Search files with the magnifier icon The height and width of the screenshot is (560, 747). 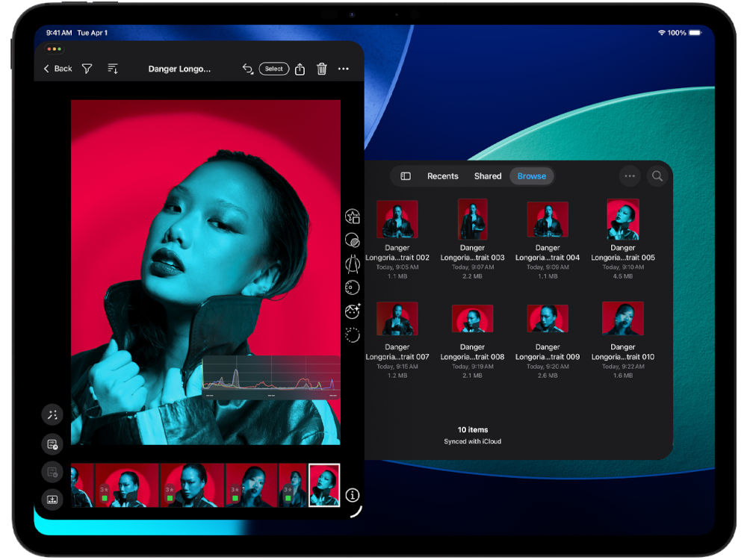pyautogui.click(x=657, y=176)
